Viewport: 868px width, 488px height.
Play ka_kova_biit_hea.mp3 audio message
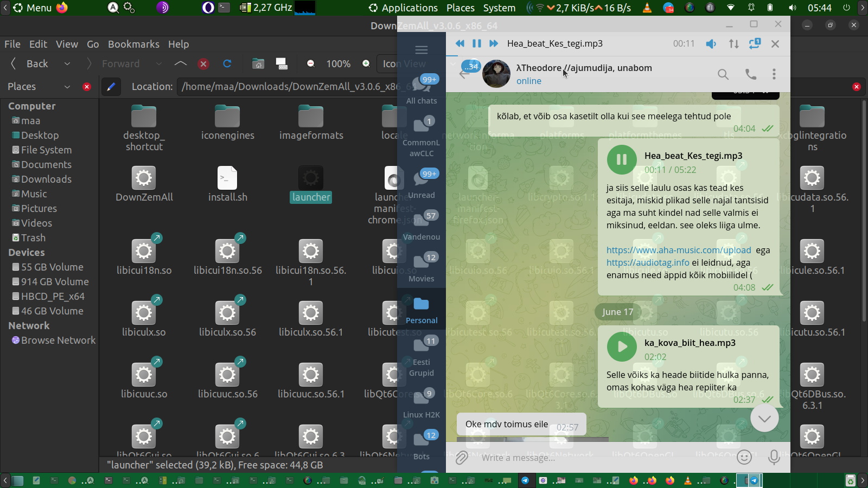(622, 347)
